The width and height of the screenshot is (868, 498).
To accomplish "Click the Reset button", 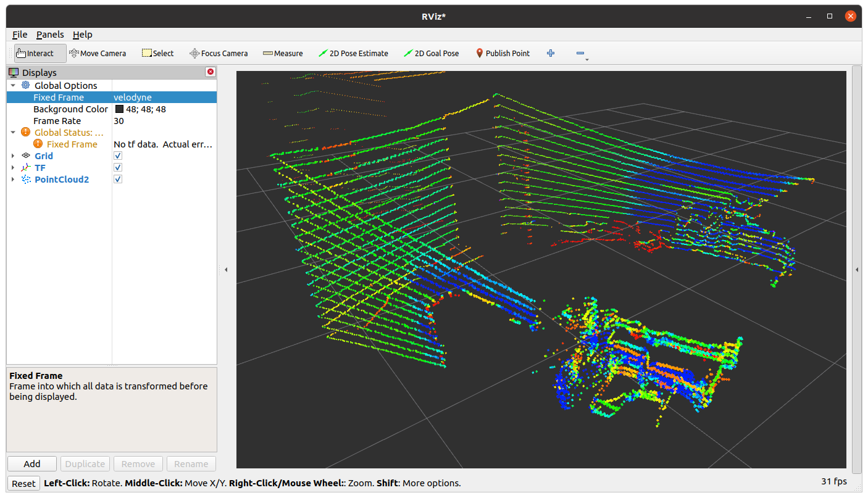I will (x=24, y=483).
